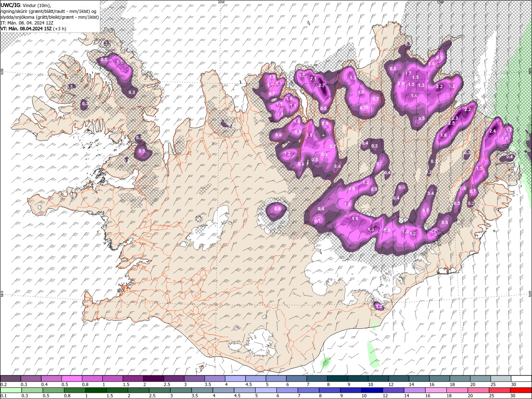Click the '0.2' label of the snow legend
Screen dimensions: 532x399
3,384
